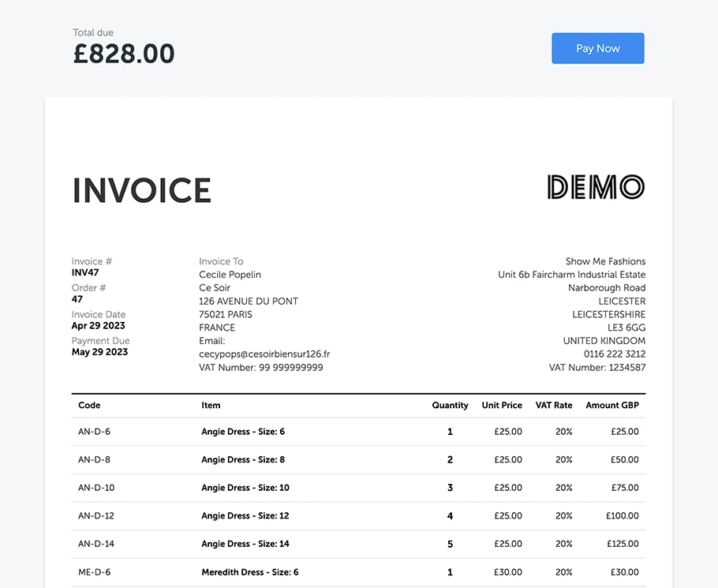Click invoice number INV47
This screenshot has width=718, height=588.
85,273
